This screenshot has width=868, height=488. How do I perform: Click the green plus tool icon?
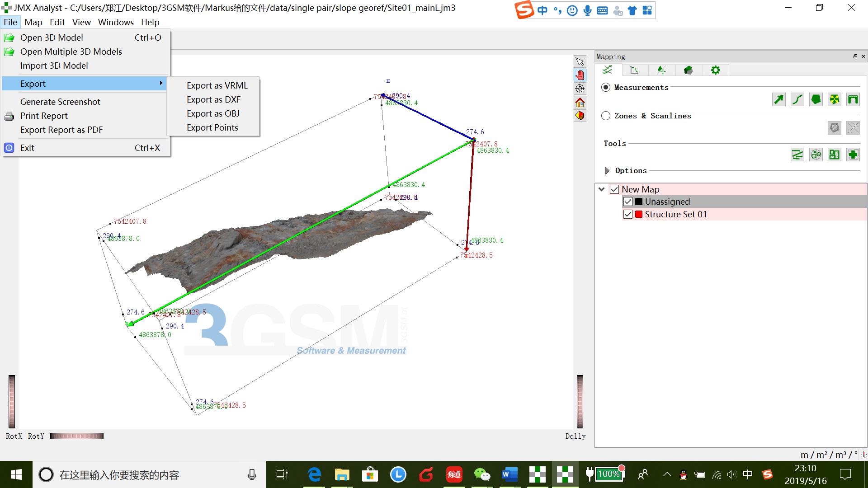pos(853,155)
